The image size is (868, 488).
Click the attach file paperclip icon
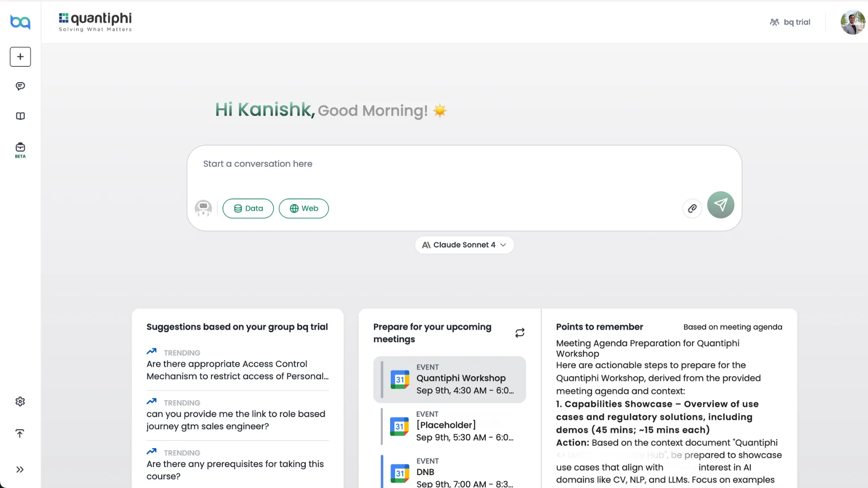[x=692, y=208]
